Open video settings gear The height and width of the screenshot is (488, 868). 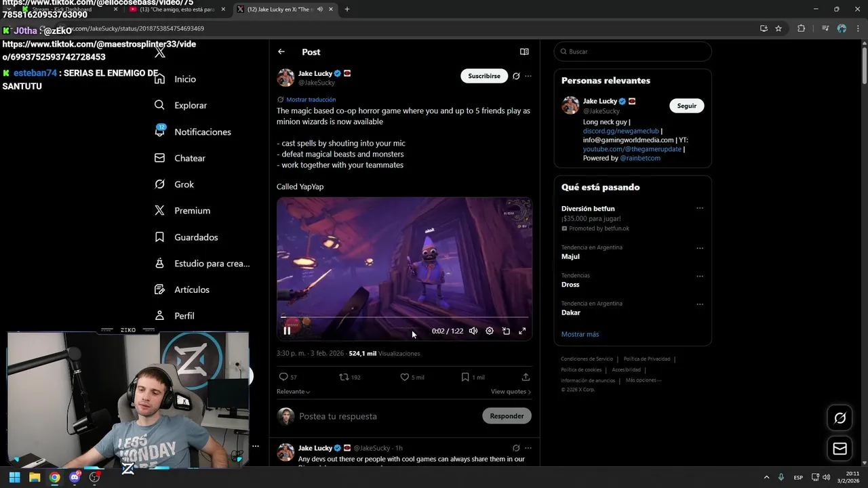tap(490, 331)
